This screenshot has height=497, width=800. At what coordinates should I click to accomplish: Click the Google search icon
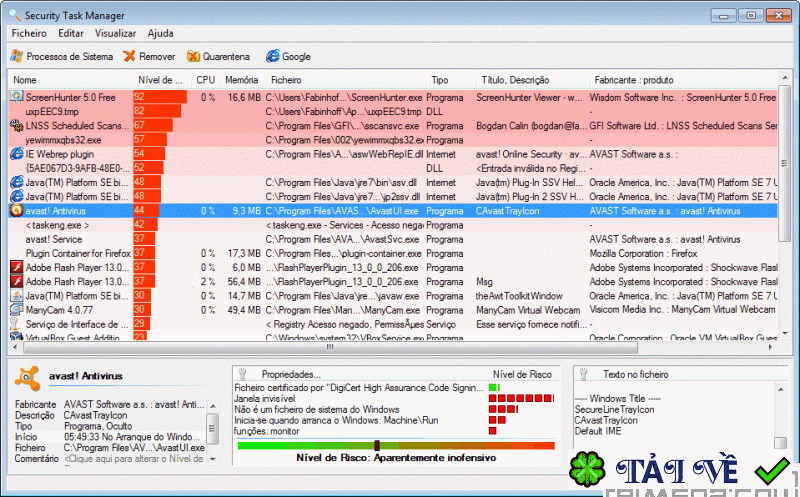click(273, 56)
